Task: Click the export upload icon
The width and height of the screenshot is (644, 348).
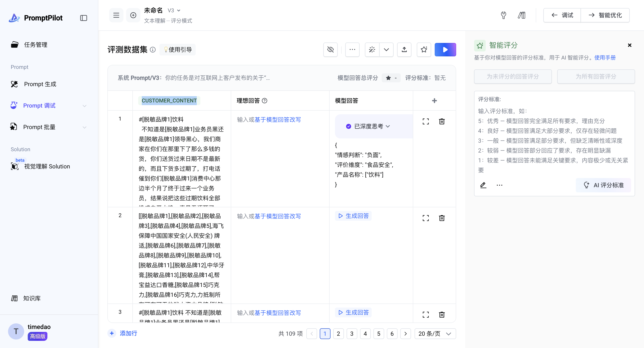Action: pyautogui.click(x=404, y=49)
